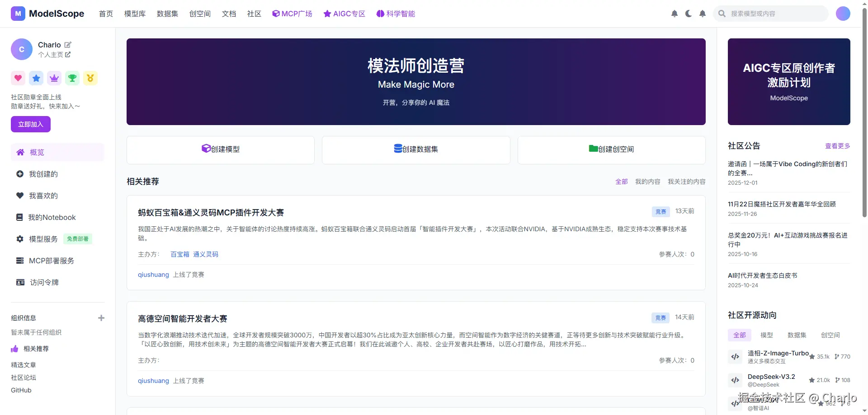
Task: Open the 模型库 nav item
Action: click(x=135, y=14)
